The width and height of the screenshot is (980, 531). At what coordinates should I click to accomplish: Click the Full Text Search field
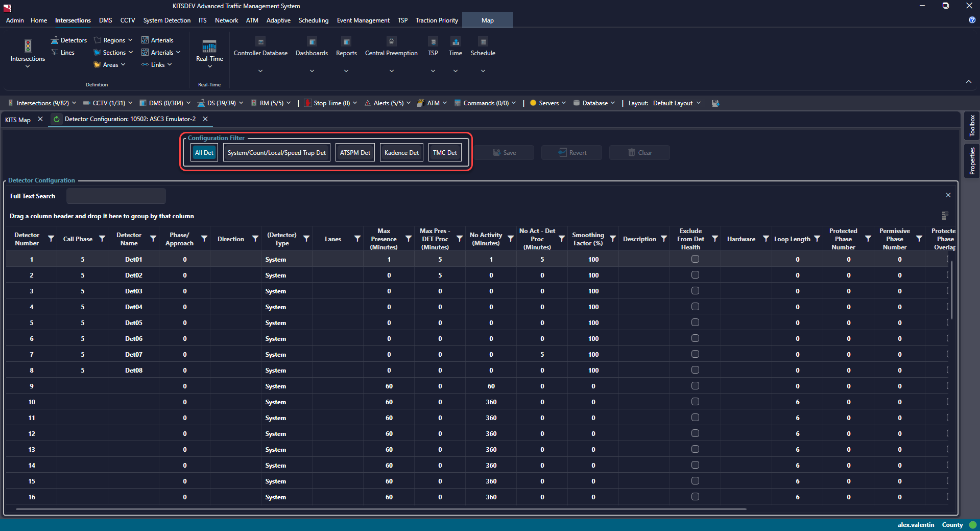(x=116, y=196)
